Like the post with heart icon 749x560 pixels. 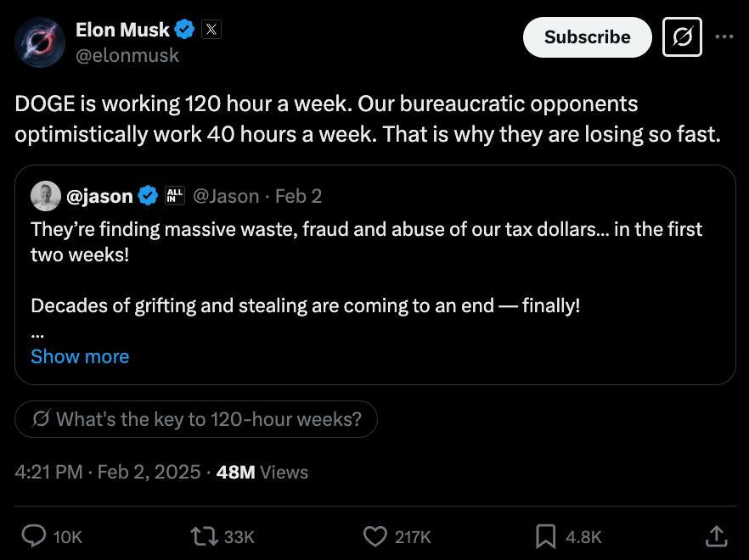tap(375, 535)
